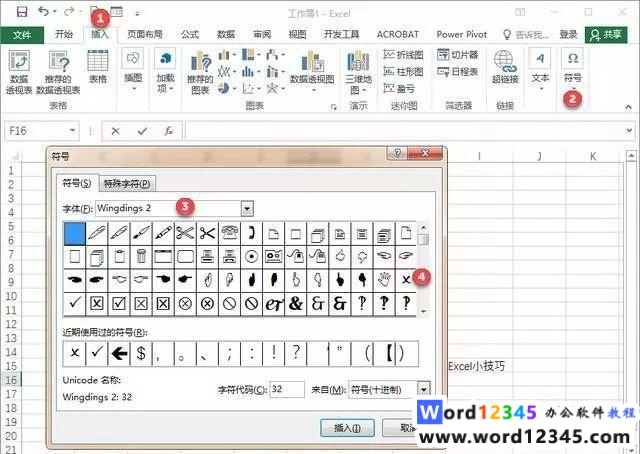This screenshot has height=454, width=640.
Task: Select the dollar sign recent symbol
Action: click(141, 351)
